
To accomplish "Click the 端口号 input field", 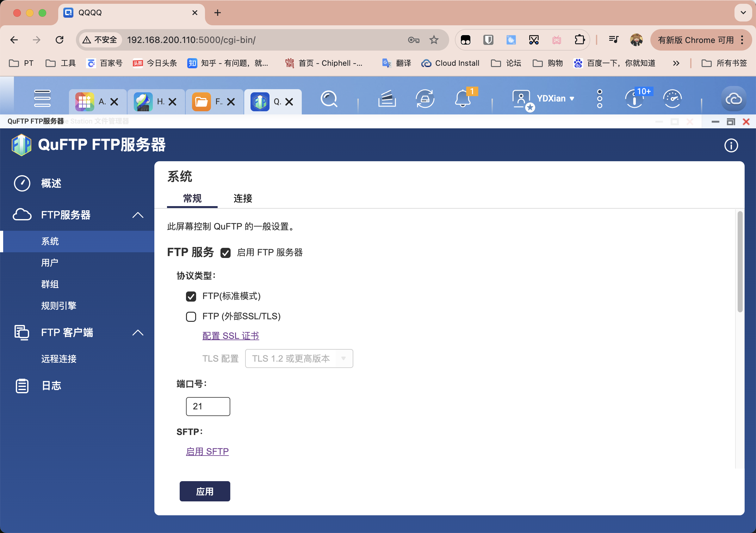I will coord(208,406).
